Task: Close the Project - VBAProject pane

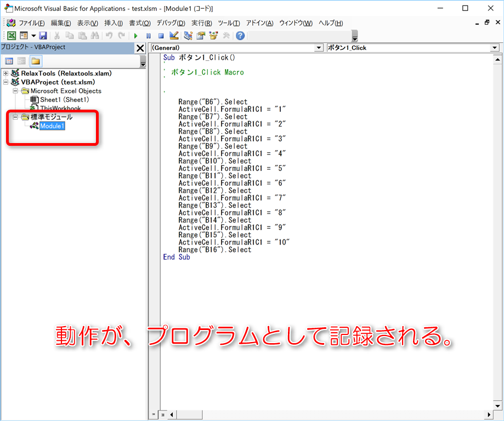Action: click(x=140, y=48)
